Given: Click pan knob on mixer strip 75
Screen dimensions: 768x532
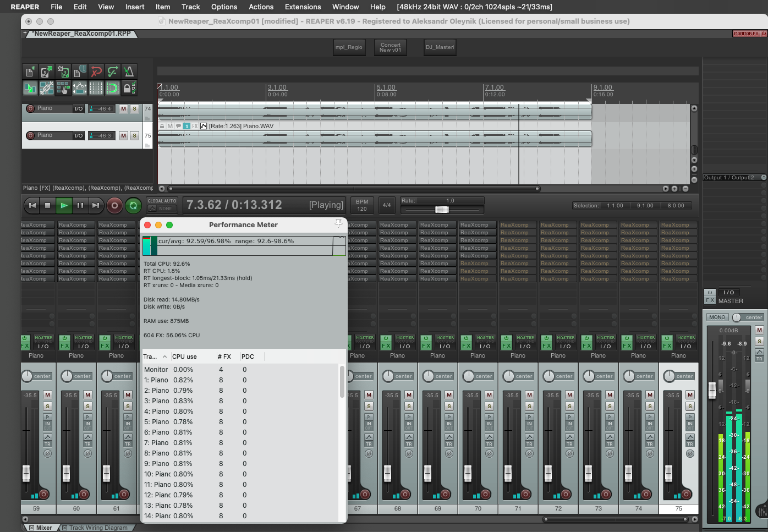Looking at the screenshot, I should [x=669, y=376].
